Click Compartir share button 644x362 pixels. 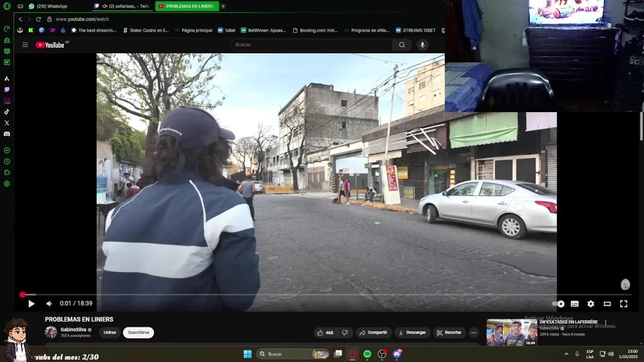(x=373, y=332)
